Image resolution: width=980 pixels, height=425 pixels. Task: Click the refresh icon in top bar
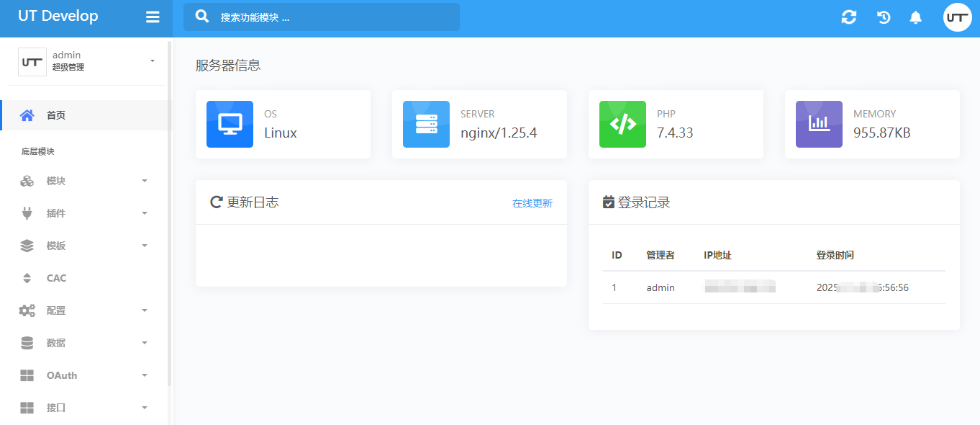pos(849,17)
